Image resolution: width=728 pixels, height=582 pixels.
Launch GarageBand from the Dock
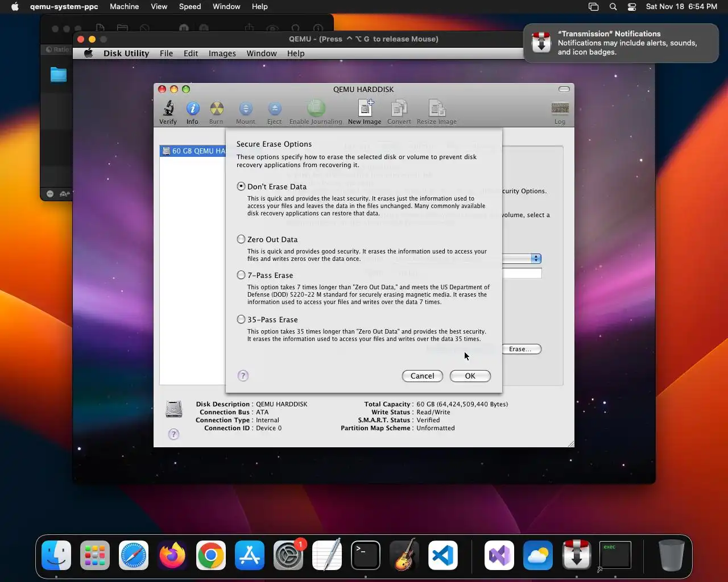[x=404, y=555]
